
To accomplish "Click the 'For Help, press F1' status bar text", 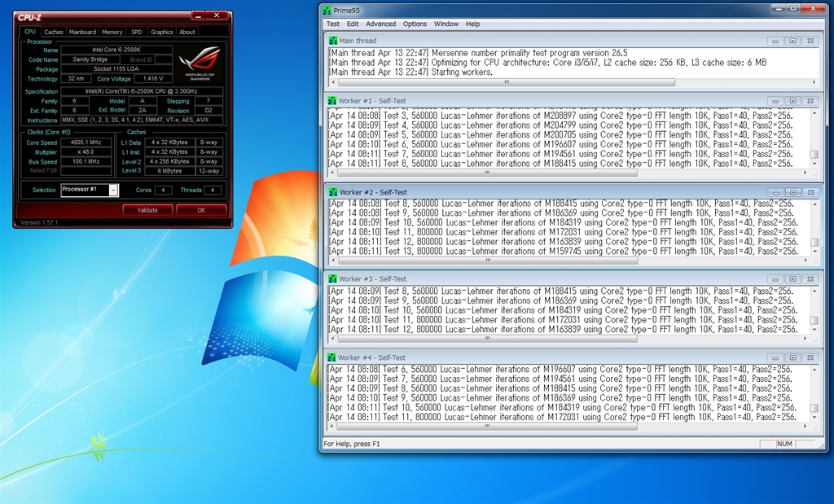I will (x=352, y=444).
